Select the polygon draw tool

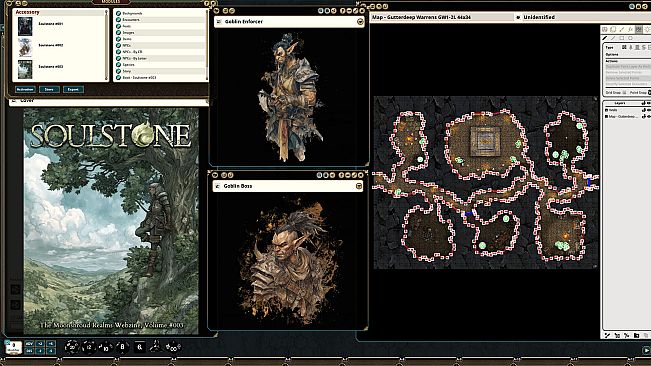630,38
